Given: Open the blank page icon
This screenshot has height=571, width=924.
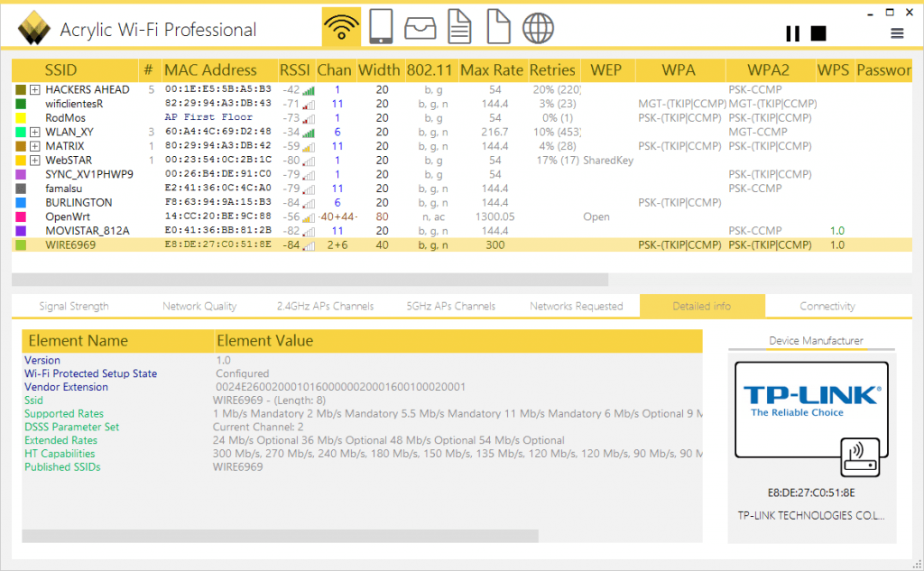Looking at the screenshot, I should (498, 26).
